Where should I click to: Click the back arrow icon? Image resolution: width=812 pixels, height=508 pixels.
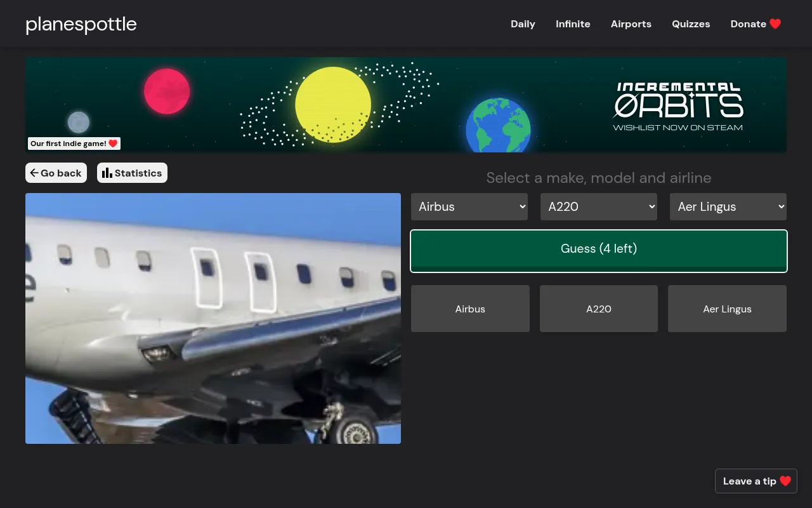pos(34,173)
